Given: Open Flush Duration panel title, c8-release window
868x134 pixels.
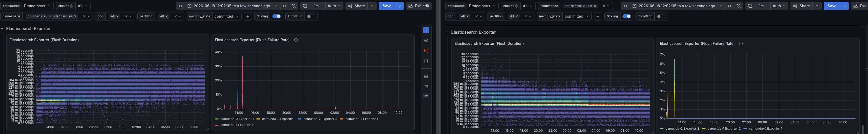Looking at the screenshot, I should tap(489, 44).
